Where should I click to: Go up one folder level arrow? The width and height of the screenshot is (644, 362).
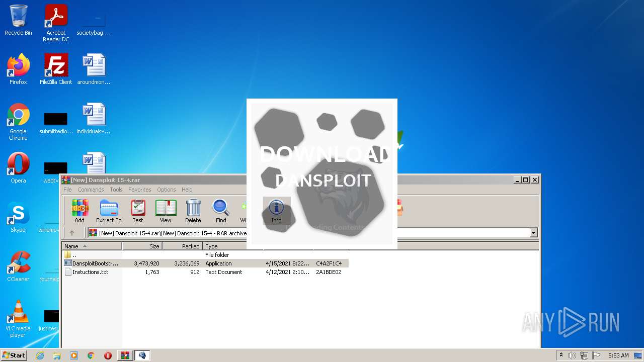pos(72,233)
